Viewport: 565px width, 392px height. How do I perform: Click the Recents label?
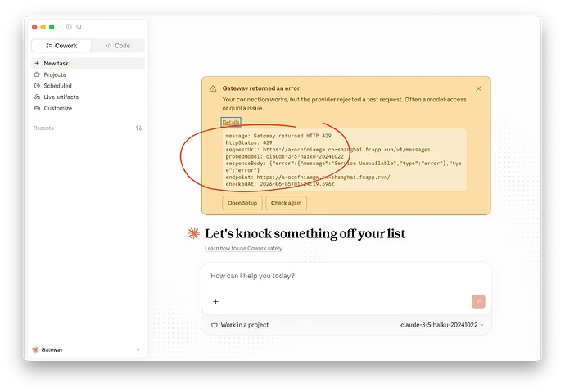(43, 128)
